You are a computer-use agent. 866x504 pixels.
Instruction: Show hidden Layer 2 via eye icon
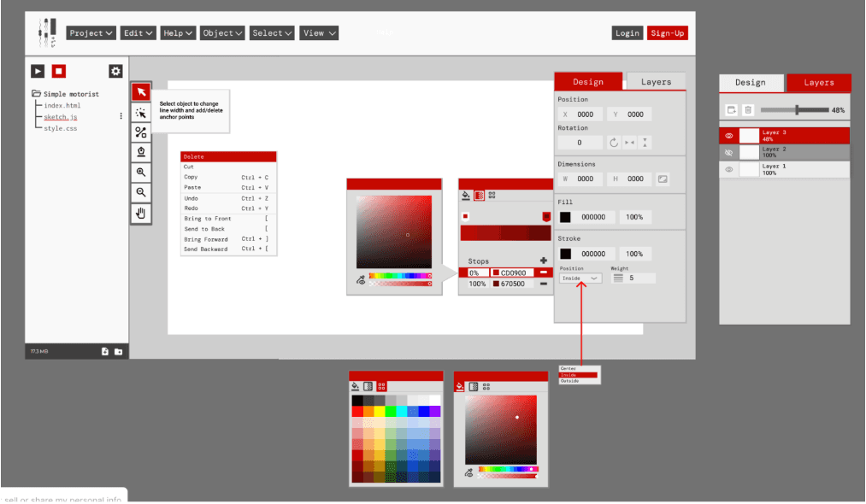[729, 152]
